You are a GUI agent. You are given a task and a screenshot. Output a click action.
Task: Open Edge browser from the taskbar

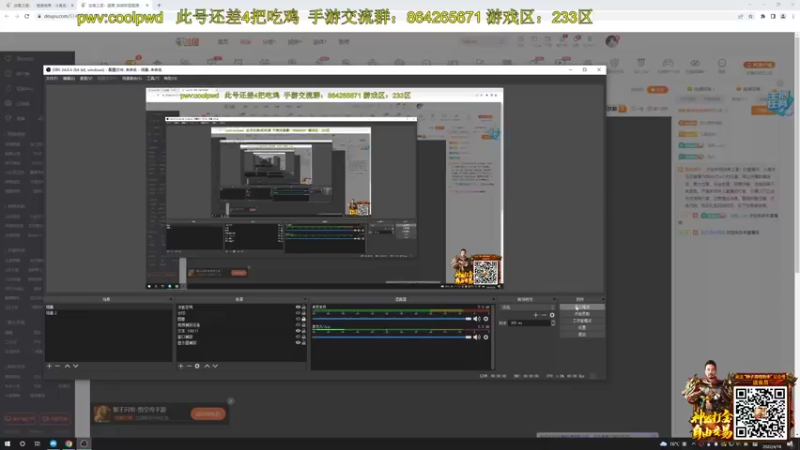[x=53, y=443]
